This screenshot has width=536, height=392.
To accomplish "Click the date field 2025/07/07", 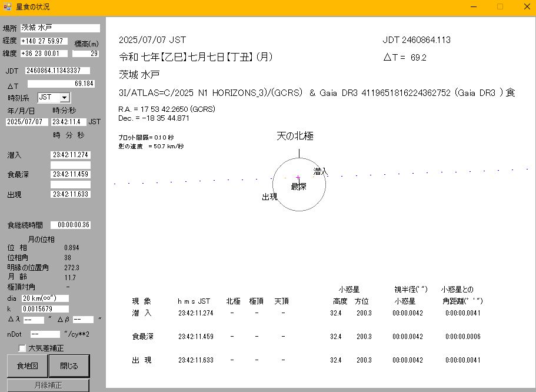I will [x=27, y=122].
